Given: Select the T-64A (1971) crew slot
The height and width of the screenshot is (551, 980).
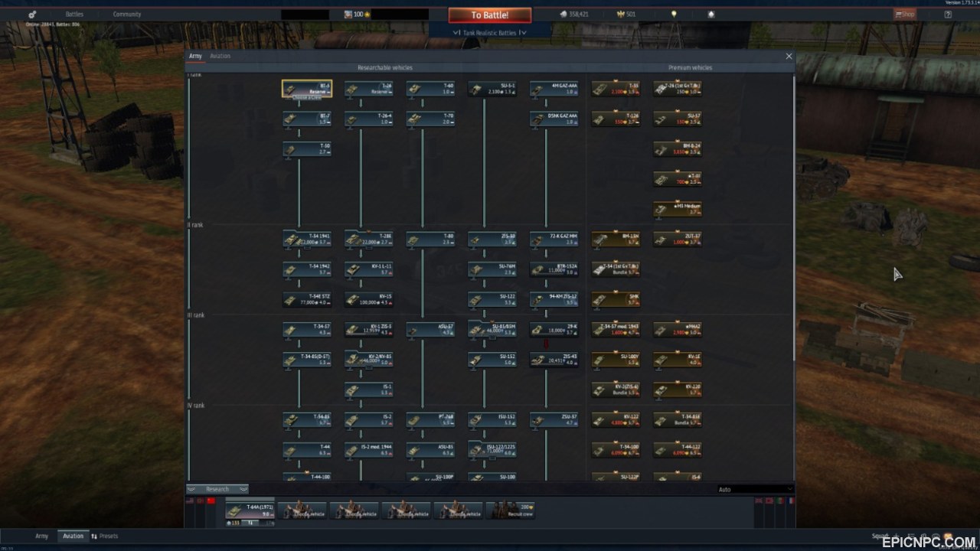Looking at the screenshot, I should (250, 510).
